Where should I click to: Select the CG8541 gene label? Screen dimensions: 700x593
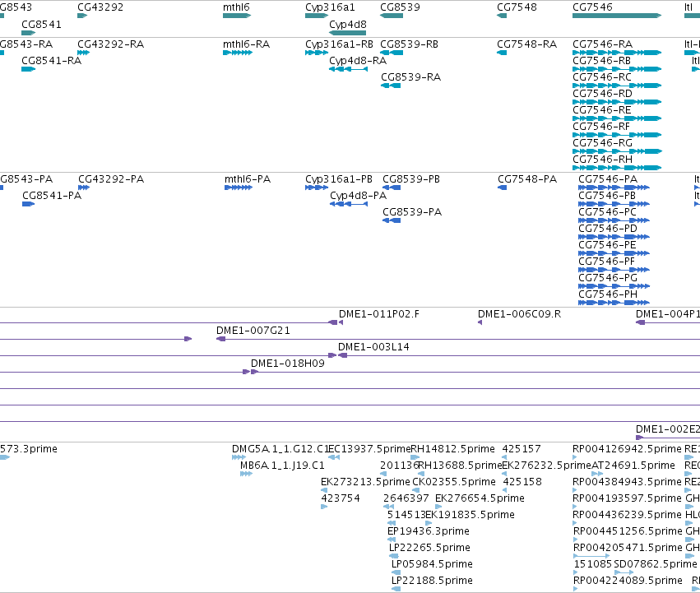click(41, 24)
